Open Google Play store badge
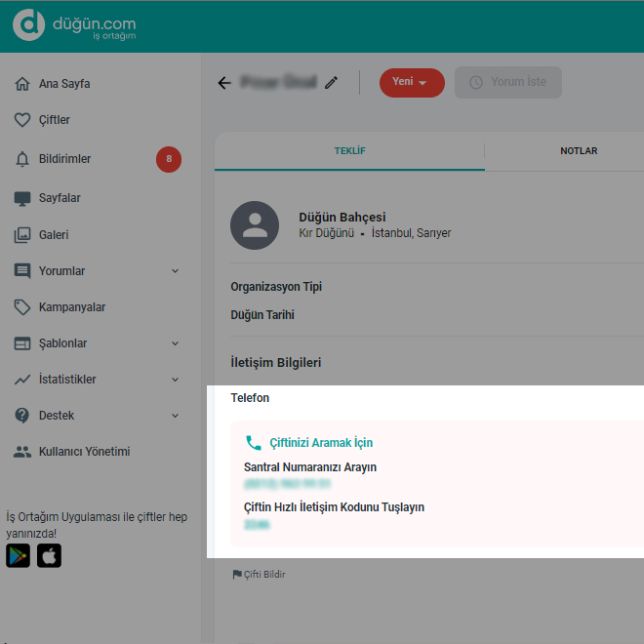The height and width of the screenshot is (644, 644). click(19, 556)
